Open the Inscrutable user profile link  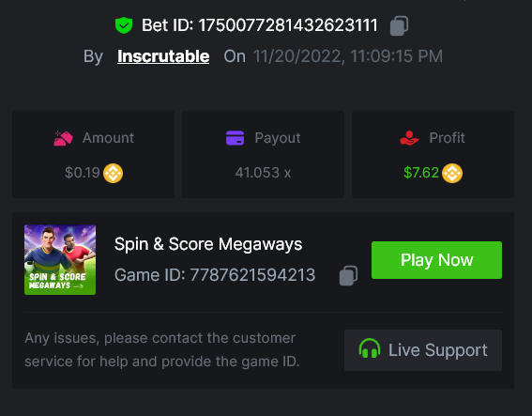click(163, 56)
